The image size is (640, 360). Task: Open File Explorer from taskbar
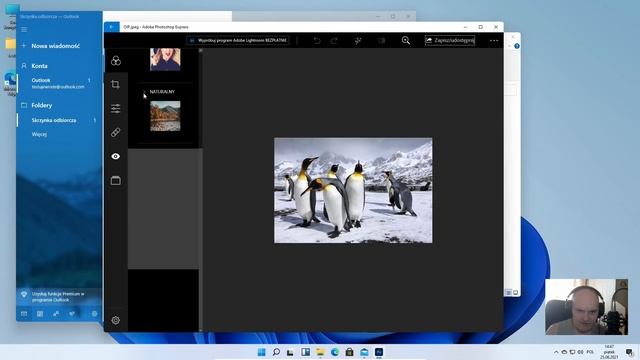click(x=320, y=352)
